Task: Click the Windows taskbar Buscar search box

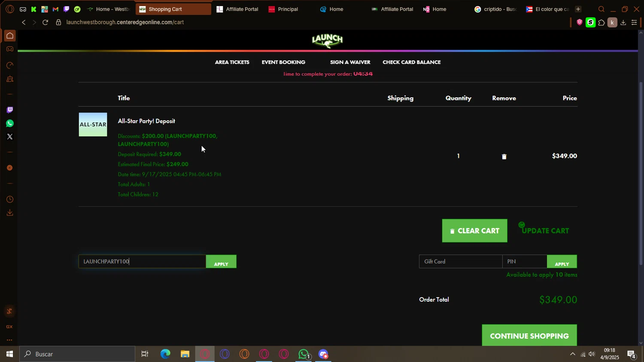Action: (77, 354)
